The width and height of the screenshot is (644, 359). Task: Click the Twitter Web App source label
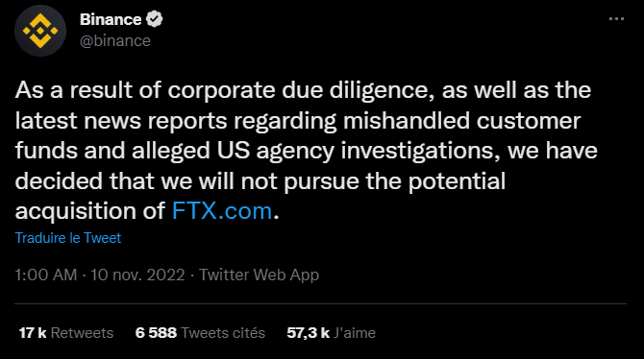coord(259,275)
